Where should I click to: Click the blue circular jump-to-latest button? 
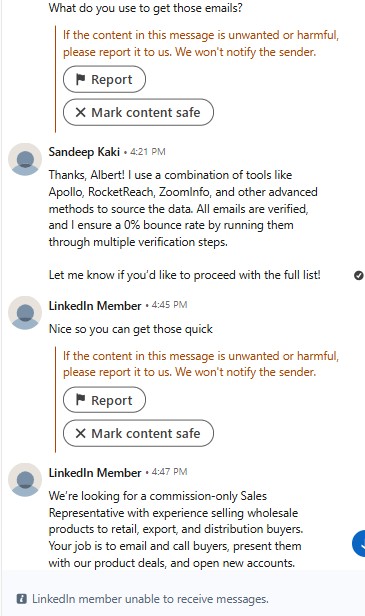point(359,543)
